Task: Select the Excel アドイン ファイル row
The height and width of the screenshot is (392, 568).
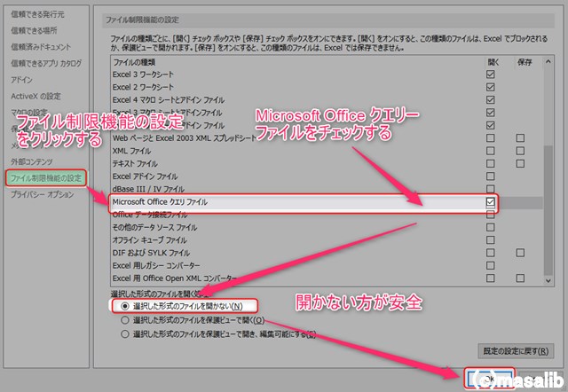Action: (326, 176)
